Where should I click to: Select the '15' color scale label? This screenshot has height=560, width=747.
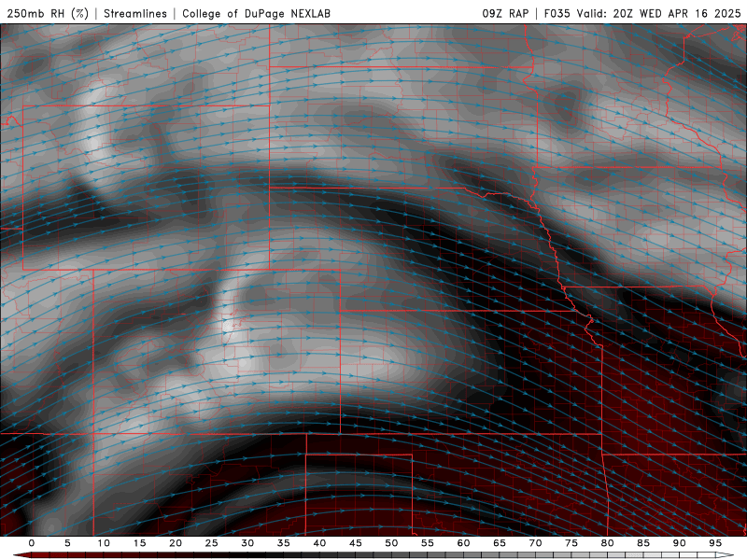(x=139, y=543)
